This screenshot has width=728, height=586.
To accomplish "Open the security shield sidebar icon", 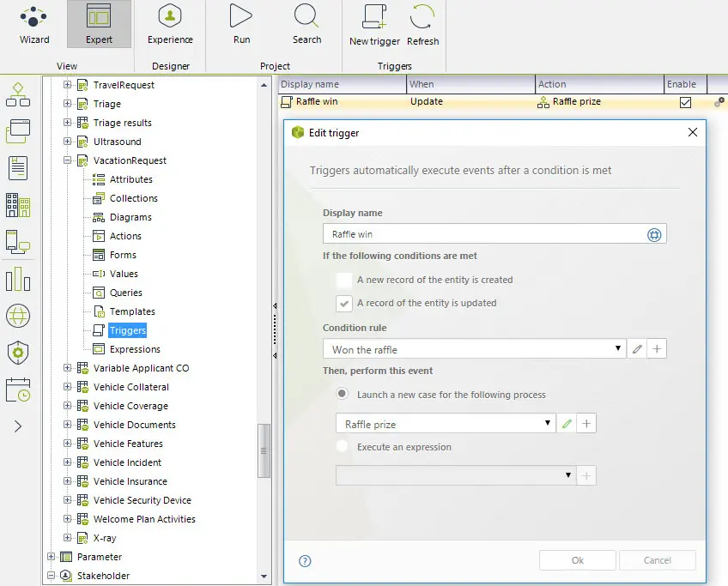I will [x=18, y=353].
